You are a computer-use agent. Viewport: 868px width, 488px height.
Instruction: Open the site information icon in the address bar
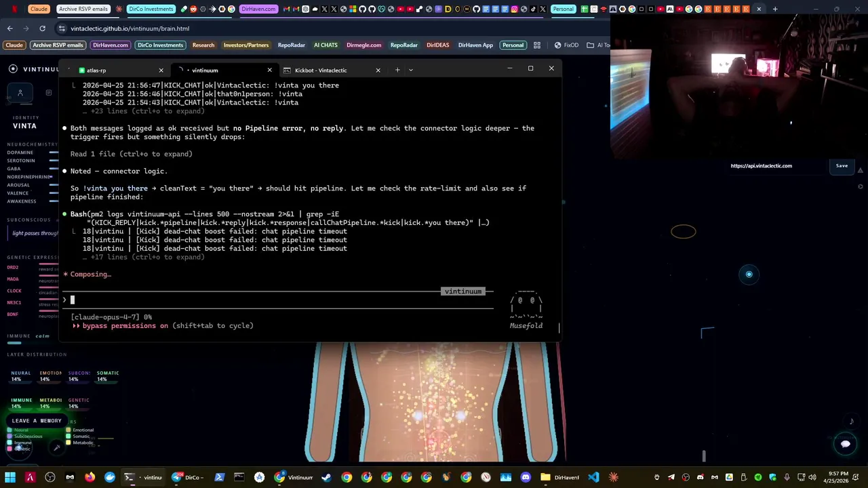coord(62,28)
